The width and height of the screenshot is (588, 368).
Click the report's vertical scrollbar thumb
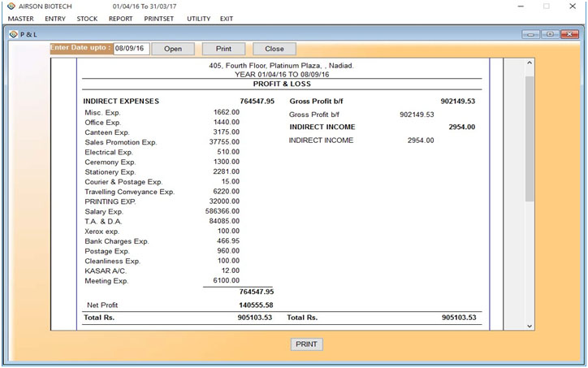530,138
